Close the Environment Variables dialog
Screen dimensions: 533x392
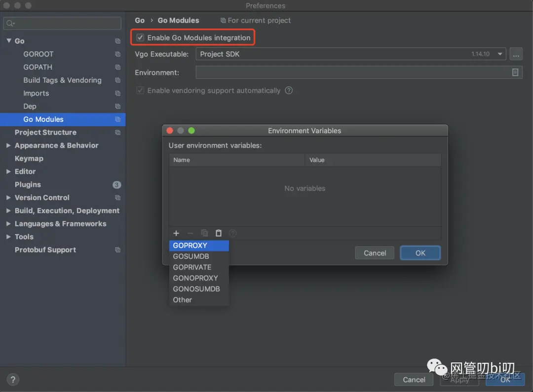(170, 131)
